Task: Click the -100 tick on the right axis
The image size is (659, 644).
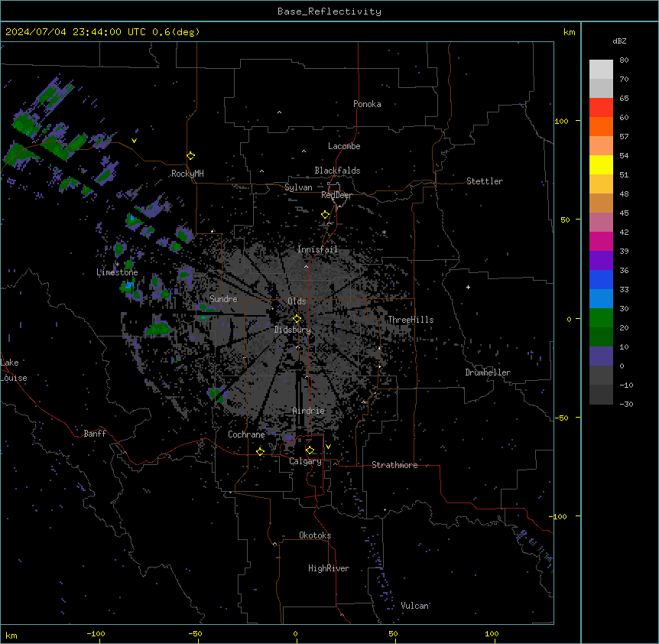Action: [559, 516]
